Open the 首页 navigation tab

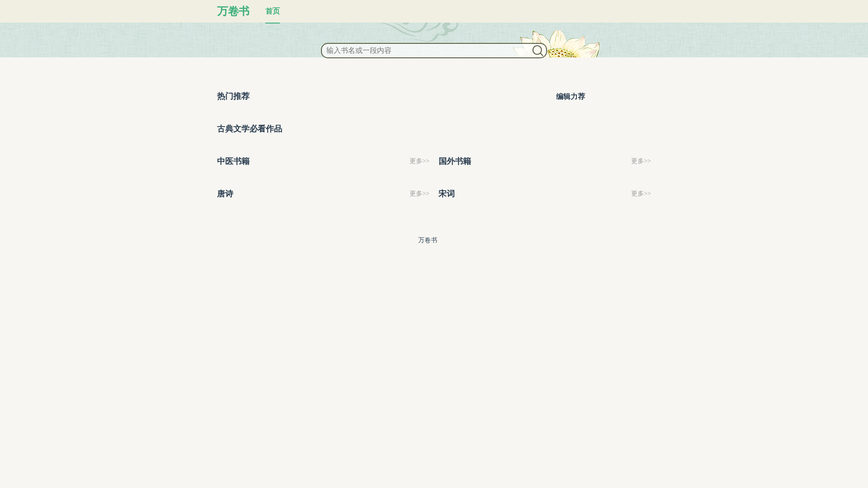coord(272,11)
